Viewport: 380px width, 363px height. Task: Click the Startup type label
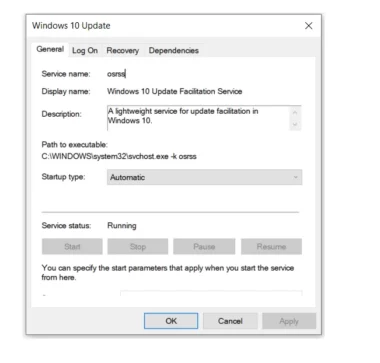(x=63, y=177)
